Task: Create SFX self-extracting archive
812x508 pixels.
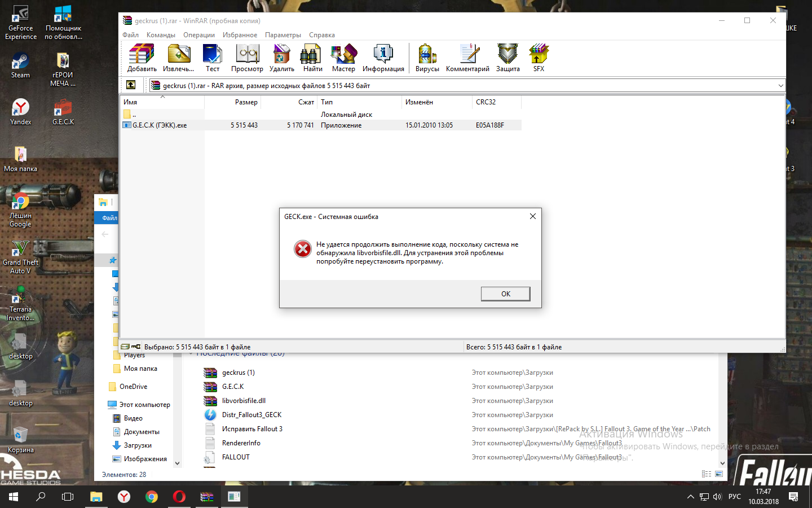Action: point(539,58)
